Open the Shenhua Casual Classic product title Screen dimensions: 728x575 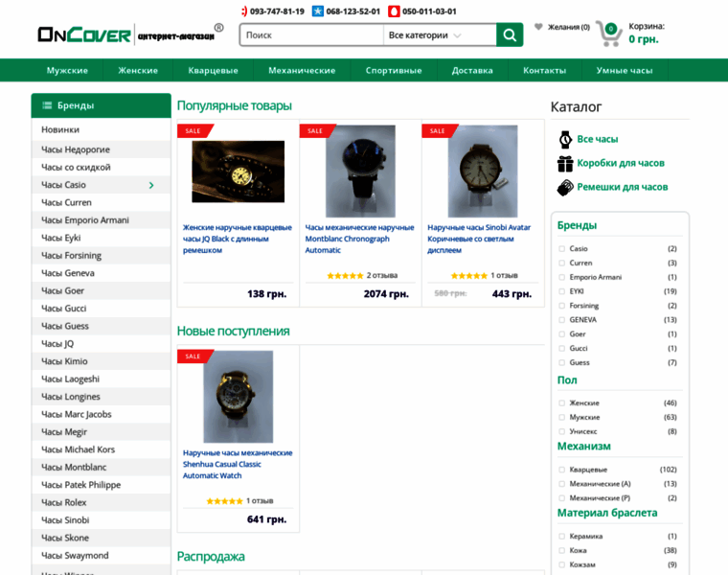click(238, 464)
